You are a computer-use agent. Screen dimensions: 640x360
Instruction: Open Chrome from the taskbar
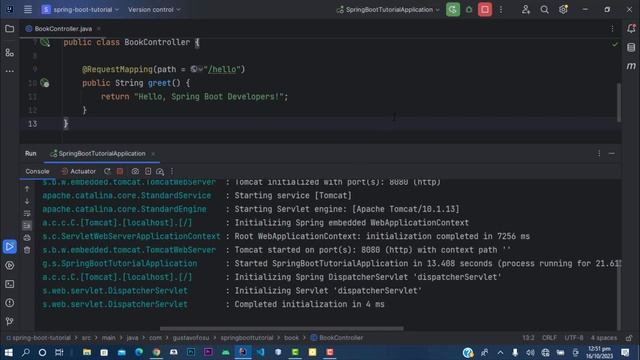coord(156,352)
